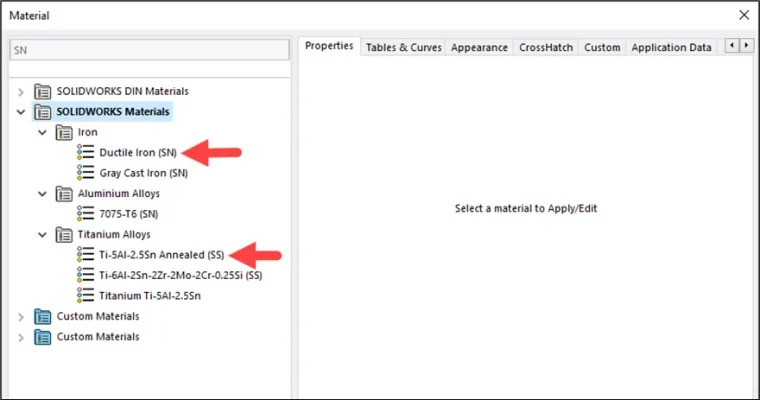Select the highlighted SOLIDWORKS Materials label
Screen dimensions: 760x400
[x=113, y=112]
